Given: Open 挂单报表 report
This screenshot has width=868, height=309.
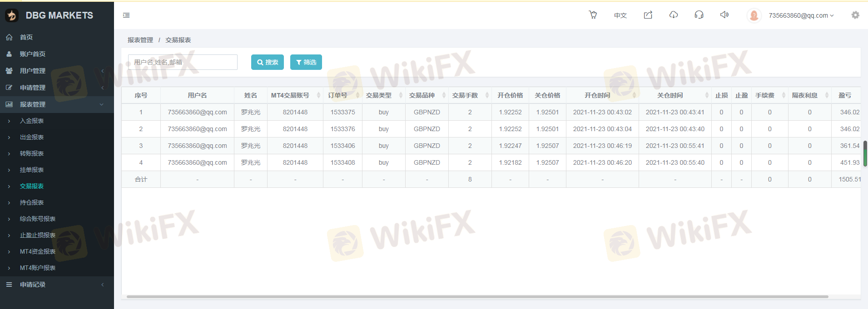Looking at the screenshot, I should 32,170.
